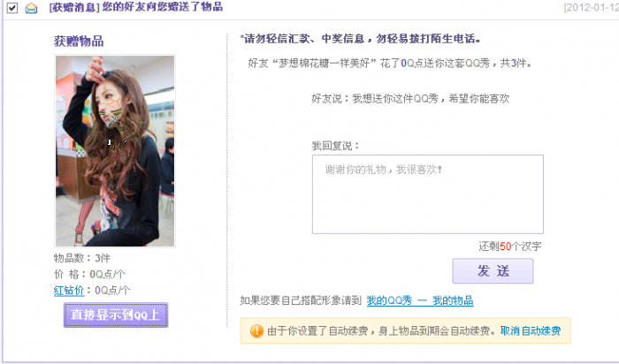Click the friend name 梦想棉花糖一样美好
Screen dimensions: 619x364
pos(325,63)
